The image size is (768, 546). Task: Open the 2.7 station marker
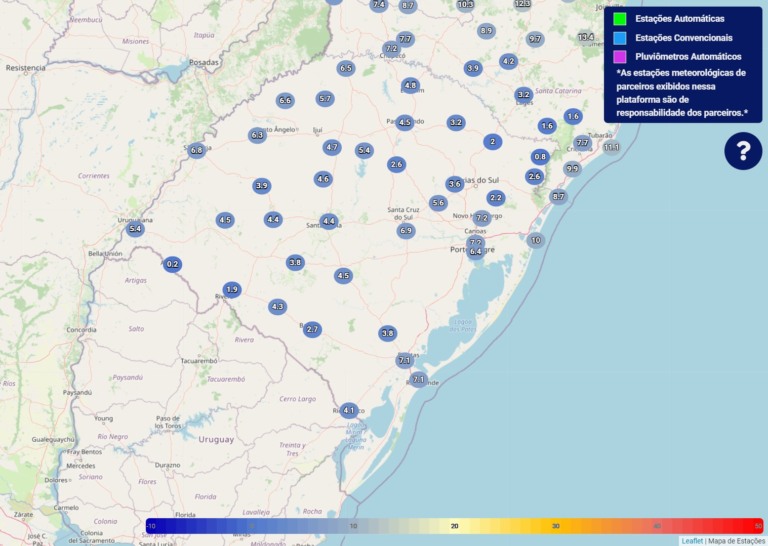(312, 329)
